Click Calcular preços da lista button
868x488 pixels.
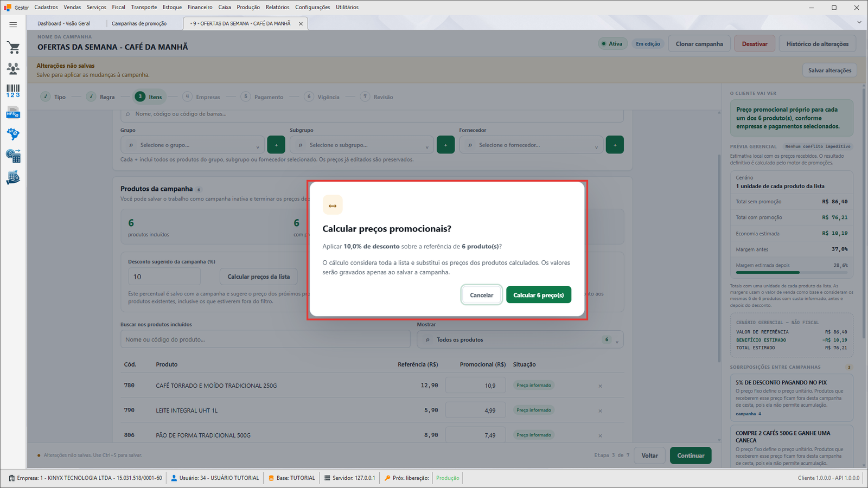259,277
